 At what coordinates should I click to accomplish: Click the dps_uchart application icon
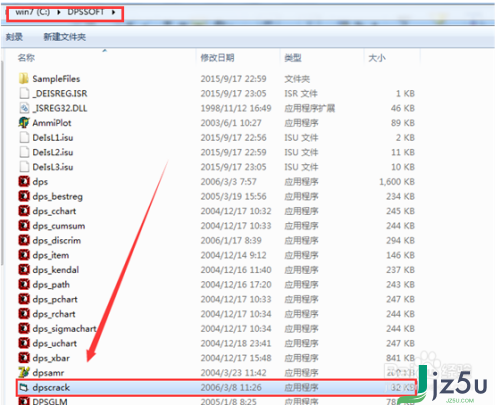24,343
